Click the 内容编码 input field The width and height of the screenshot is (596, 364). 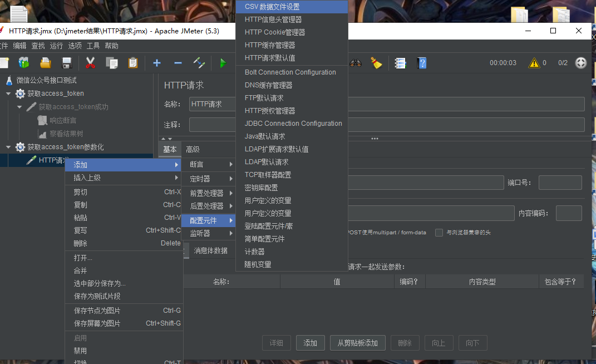point(569,213)
